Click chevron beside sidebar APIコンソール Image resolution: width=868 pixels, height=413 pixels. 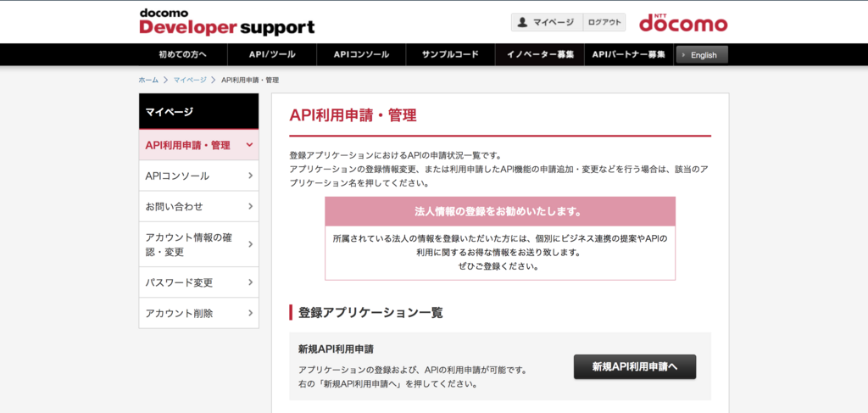250,176
